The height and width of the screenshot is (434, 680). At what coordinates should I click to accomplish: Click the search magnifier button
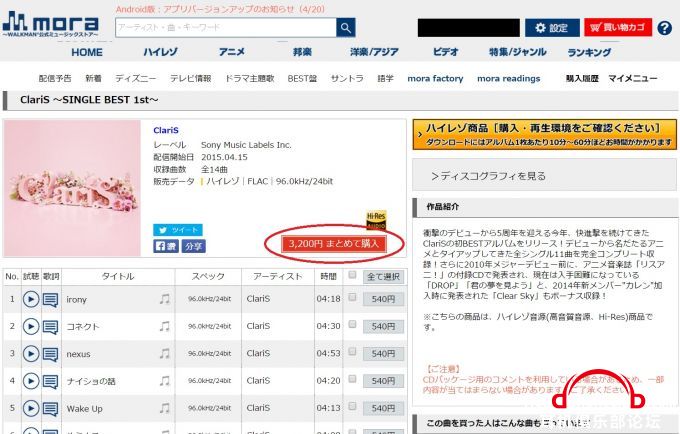pos(346,28)
